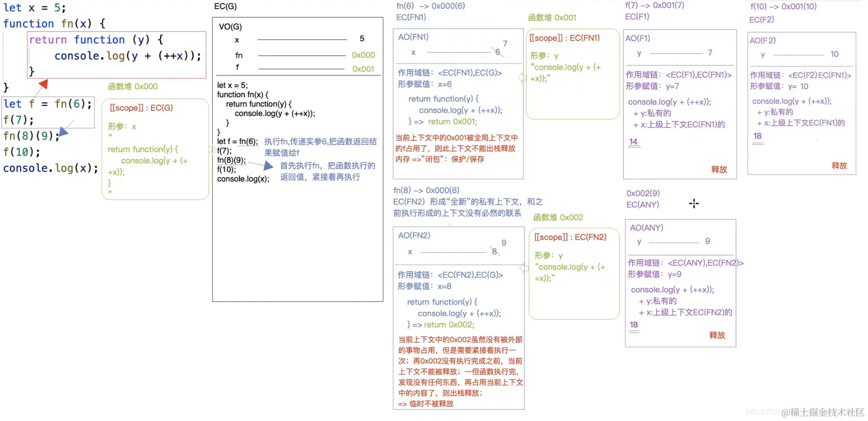Click the '形参赋值: x=6' line

[425, 84]
